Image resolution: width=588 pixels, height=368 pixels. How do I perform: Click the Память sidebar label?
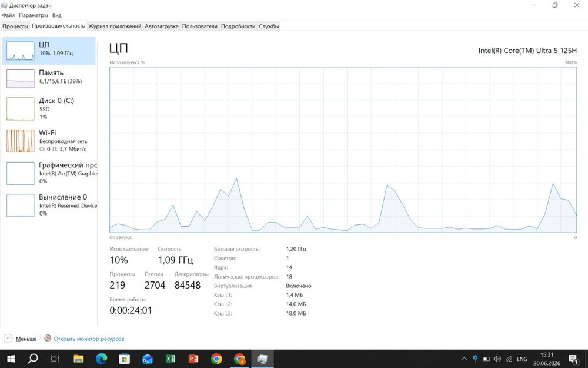pyautogui.click(x=51, y=73)
